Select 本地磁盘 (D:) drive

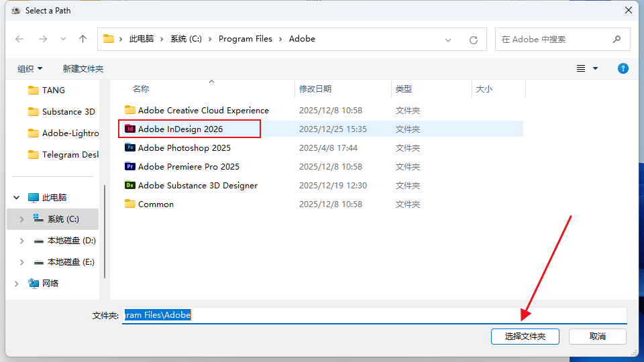[x=71, y=241]
